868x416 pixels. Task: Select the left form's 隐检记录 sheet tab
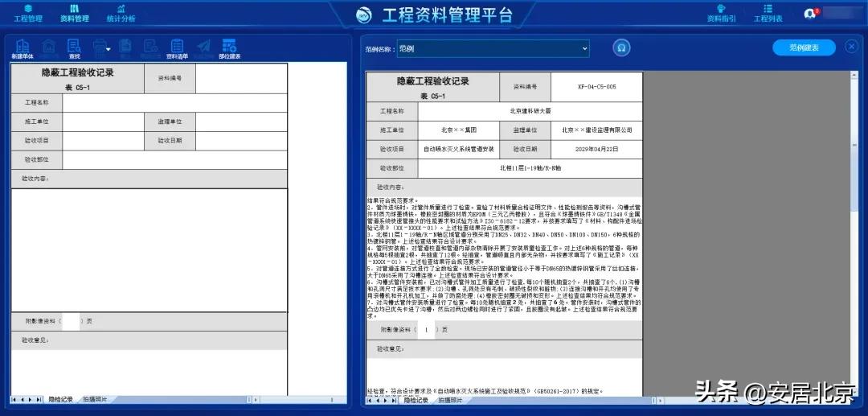pyautogui.click(x=60, y=399)
